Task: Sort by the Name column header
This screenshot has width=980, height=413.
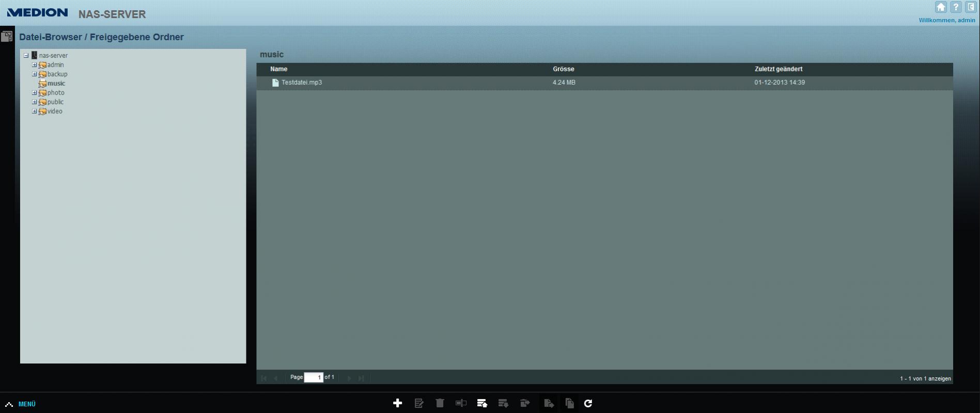Action: (x=278, y=69)
